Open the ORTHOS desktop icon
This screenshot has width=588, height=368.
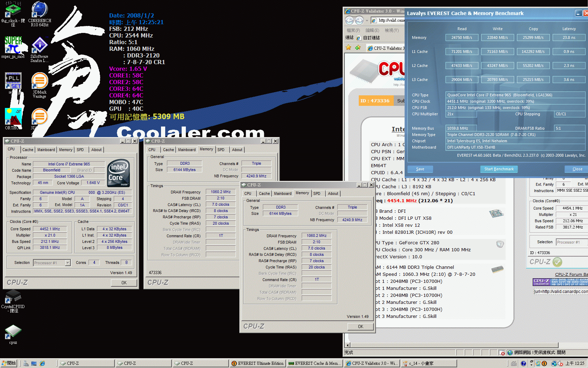[13, 119]
